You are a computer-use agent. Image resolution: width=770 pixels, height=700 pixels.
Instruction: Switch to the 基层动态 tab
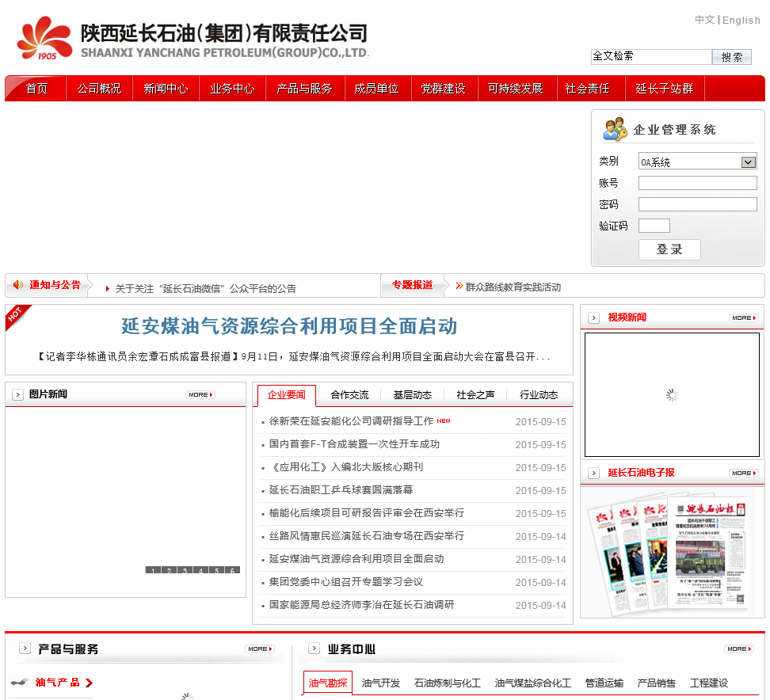[x=413, y=395]
